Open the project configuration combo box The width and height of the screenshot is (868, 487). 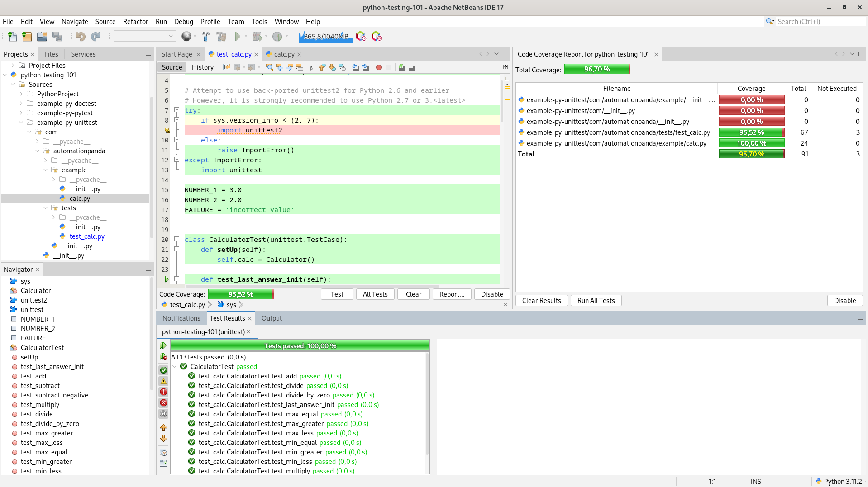click(145, 36)
